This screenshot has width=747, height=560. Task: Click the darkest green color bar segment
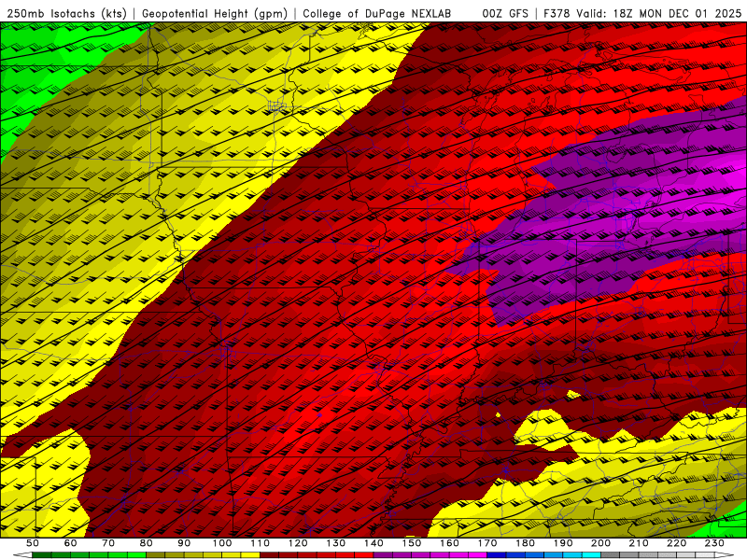pyautogui.click(x=41, y=554)
